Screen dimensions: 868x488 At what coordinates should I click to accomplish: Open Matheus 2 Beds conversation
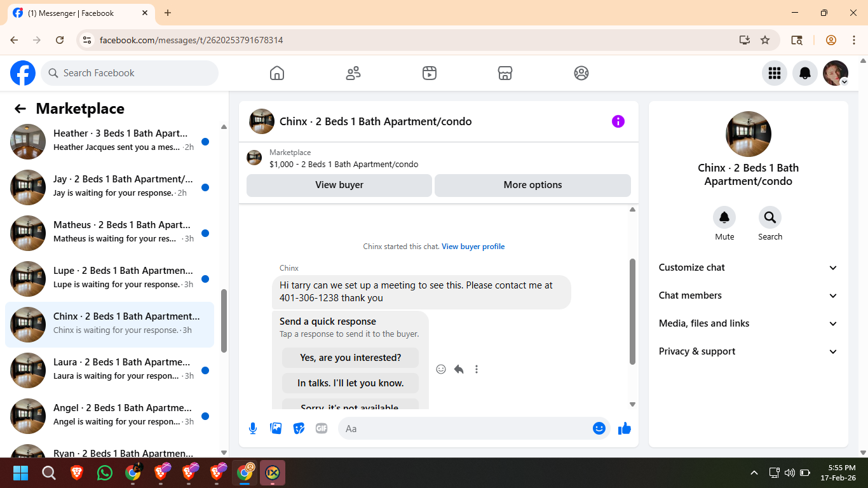[109, 233]
